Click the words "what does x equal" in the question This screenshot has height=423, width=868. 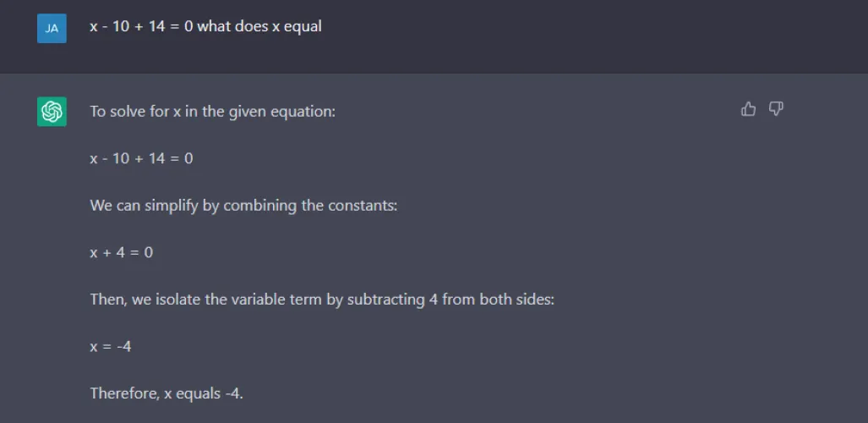pyautogui.click(x=259, y=26)
